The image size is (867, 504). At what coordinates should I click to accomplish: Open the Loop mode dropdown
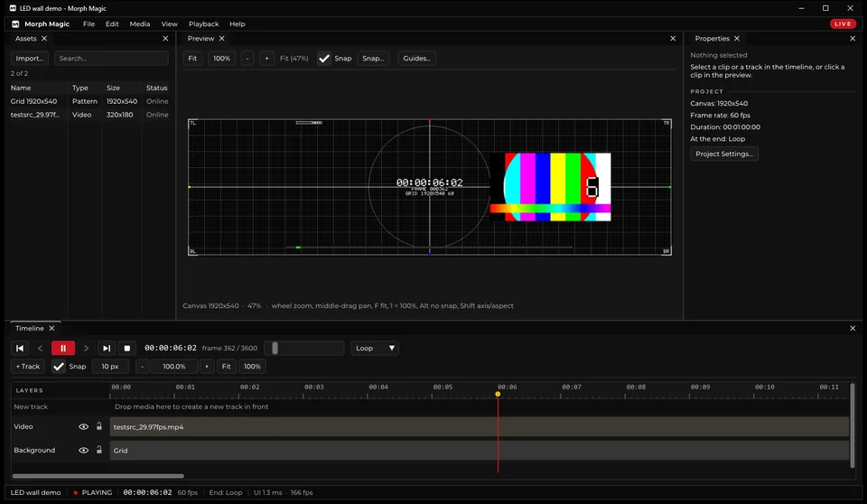[x=375, y=348]
